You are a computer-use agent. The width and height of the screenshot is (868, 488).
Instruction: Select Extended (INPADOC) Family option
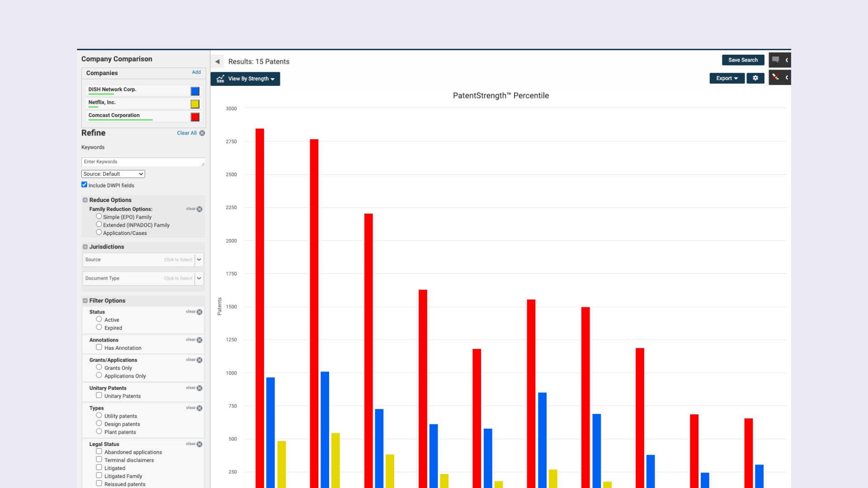click(x=99, y=224)
